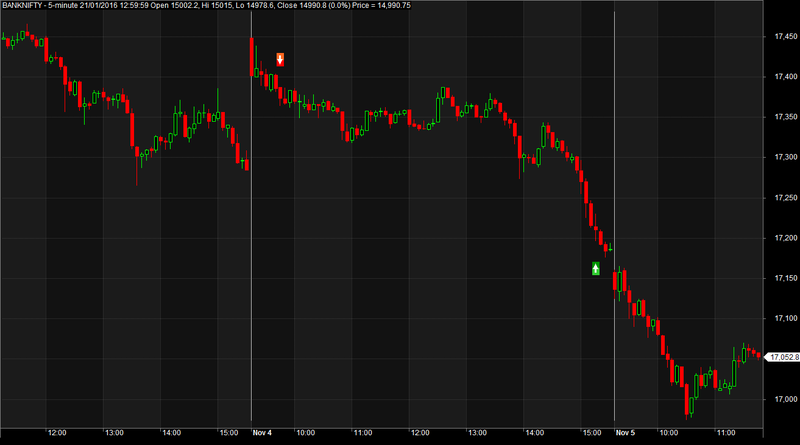The width and height of the screenshot is (800, 445).
Task: Click the 10:00 label after Nov 5
Action: click(669, 433)
